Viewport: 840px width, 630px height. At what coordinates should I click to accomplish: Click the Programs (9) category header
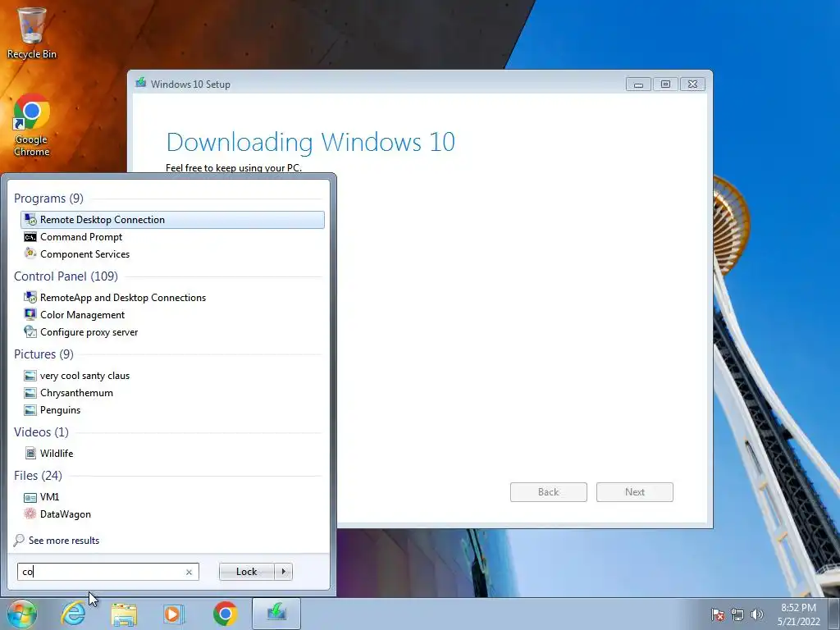click(48, 199)
